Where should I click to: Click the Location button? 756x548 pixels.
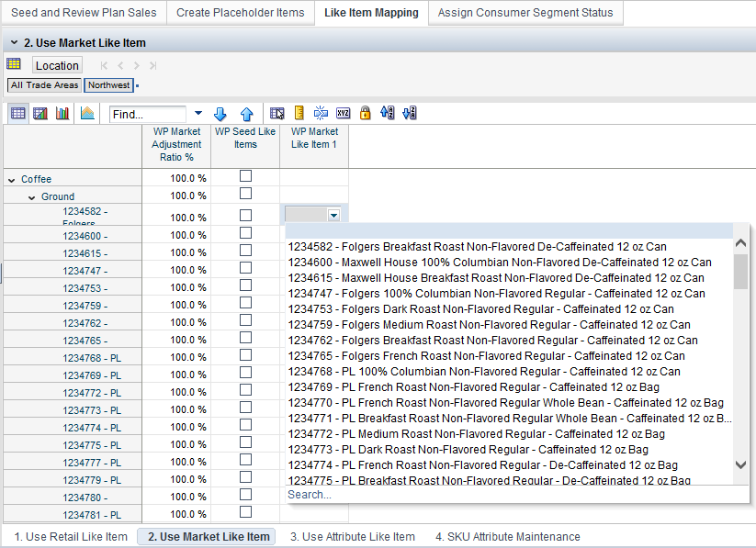57,65
